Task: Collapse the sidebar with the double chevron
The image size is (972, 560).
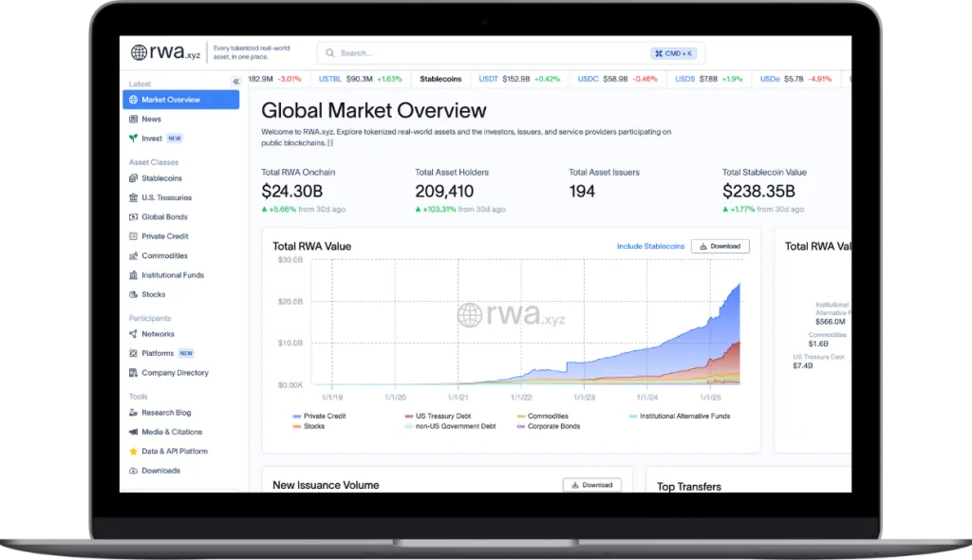Action: click(235, 82)
